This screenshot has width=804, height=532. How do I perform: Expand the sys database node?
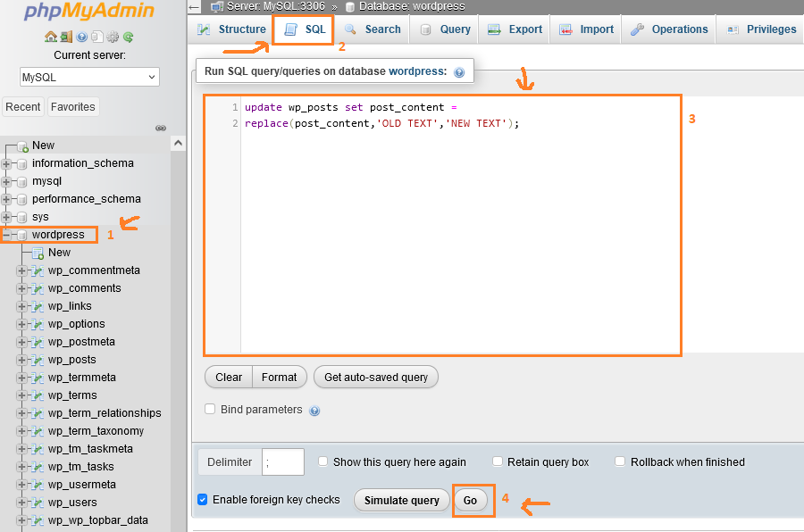[x=6, y=217]
